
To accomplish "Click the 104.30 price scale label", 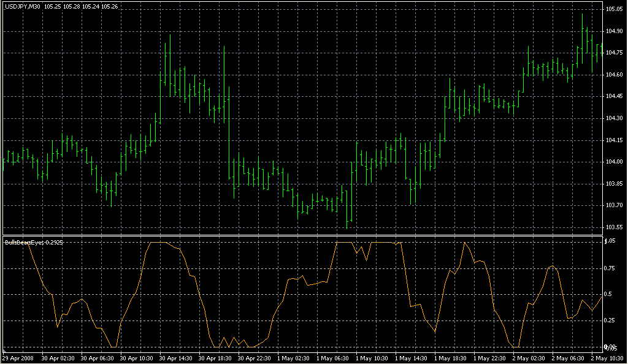I will [615, 118].
